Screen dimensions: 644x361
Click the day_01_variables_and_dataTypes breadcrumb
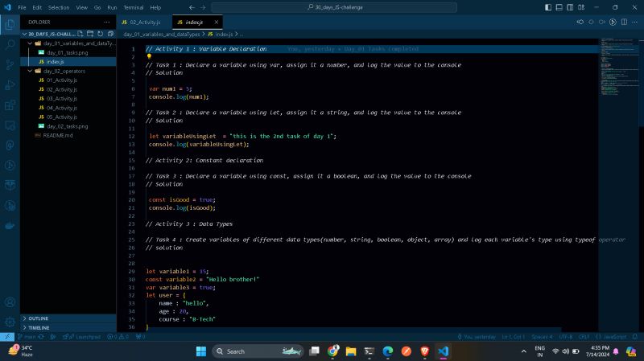tap(162, 34)
